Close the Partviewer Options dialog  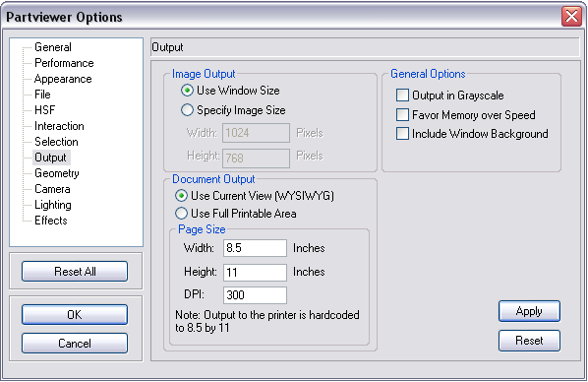[x=571, y=17]
